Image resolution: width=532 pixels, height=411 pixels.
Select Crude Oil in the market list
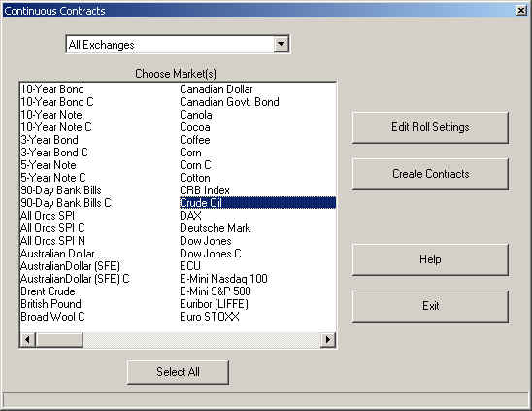[x=257, y=203]
